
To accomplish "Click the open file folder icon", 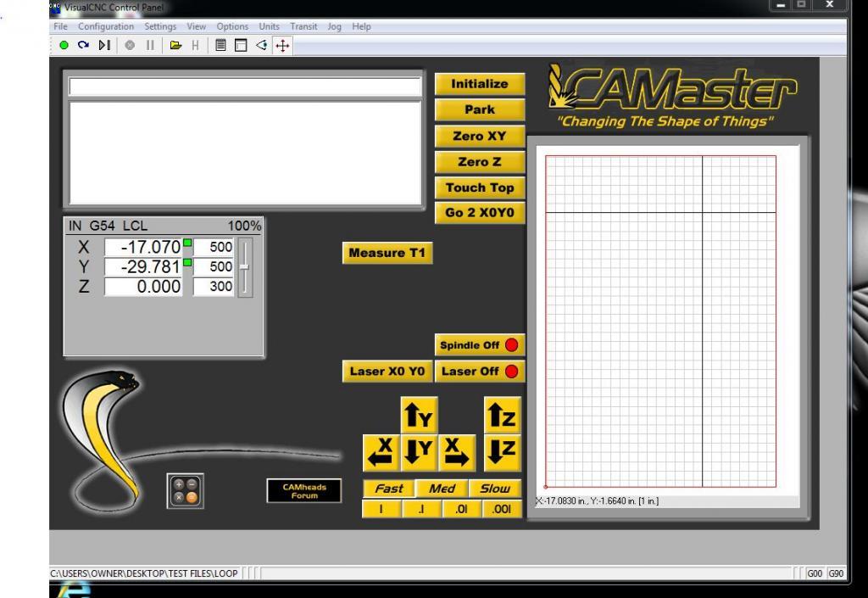I will [x=181, y=45].
